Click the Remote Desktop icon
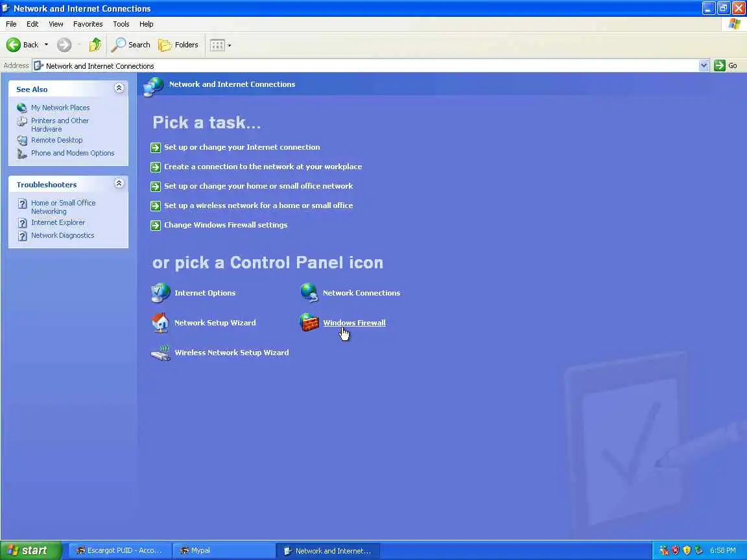The image size is (747, 560). (22, 140)
